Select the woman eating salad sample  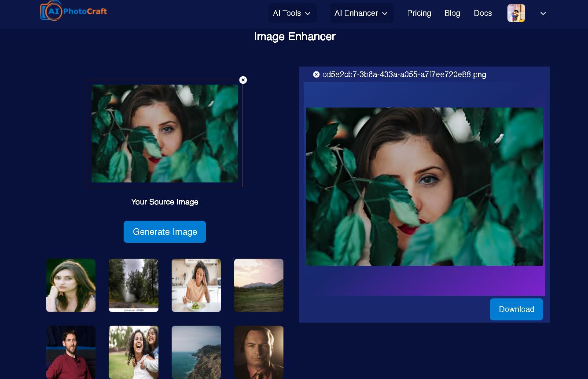click(x=196, y=285)
